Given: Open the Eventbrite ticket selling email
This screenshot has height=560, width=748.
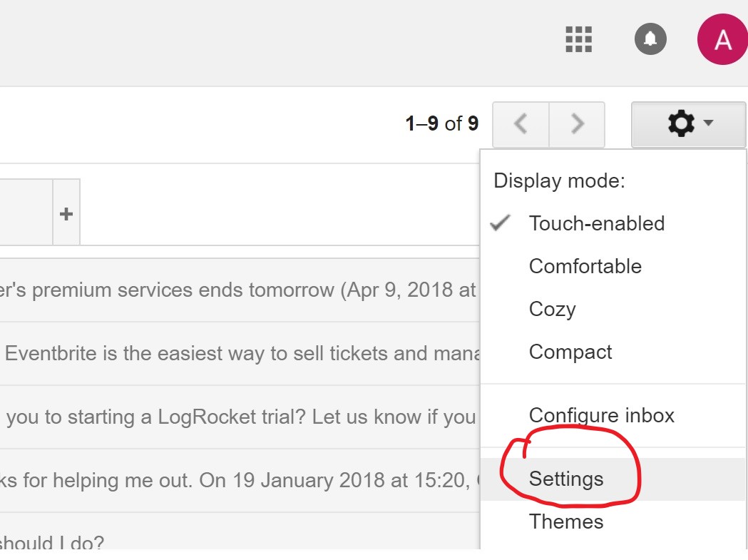Looking at the screenshot, I should [x=240, y=354].
